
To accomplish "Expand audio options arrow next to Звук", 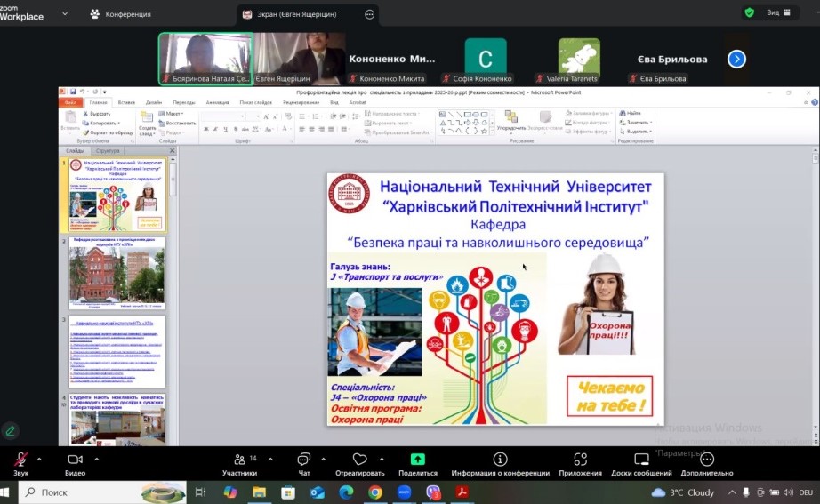I will (x=39, y=459).
